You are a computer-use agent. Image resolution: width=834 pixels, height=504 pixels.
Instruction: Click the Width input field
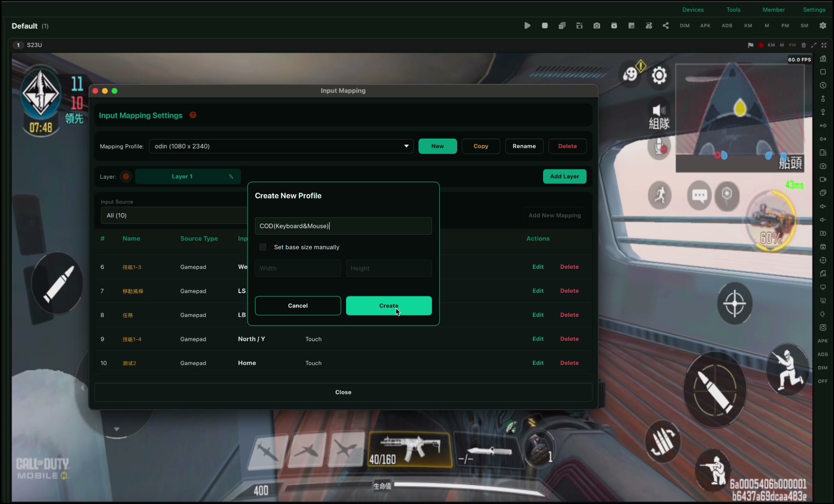click(298, 268)
